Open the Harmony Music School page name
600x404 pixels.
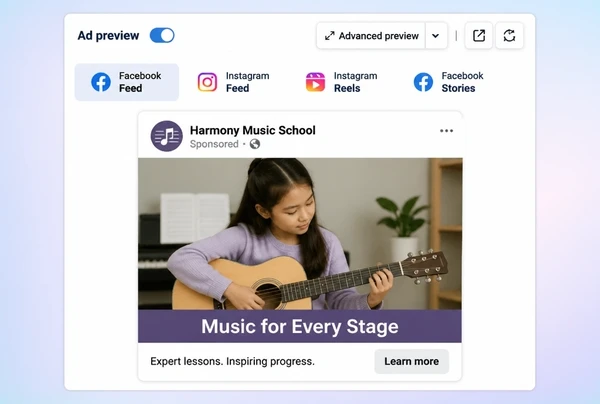point(253,130)
